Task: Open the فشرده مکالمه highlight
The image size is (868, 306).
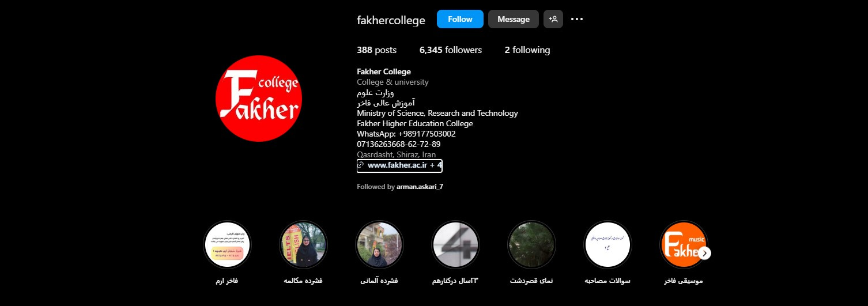Action: (303, 245)
